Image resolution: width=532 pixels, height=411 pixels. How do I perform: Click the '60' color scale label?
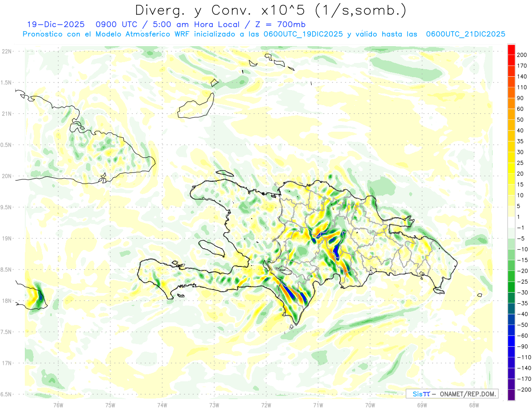point(520,109)
